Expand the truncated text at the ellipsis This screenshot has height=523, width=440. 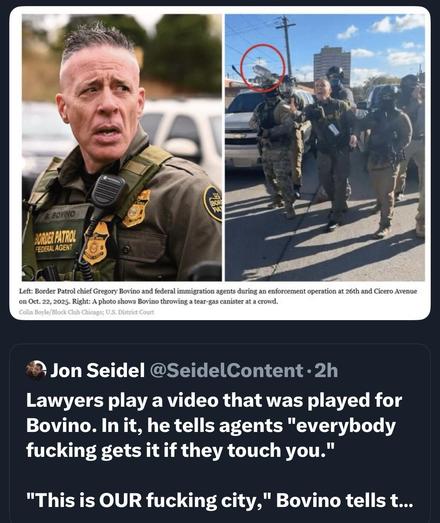pos(405,500)
